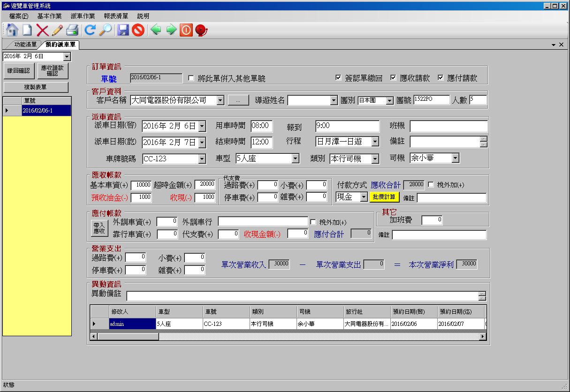Click the 用車時間 field showing 08:00
This screenshot has width=570, height=392.
[262, 126]
